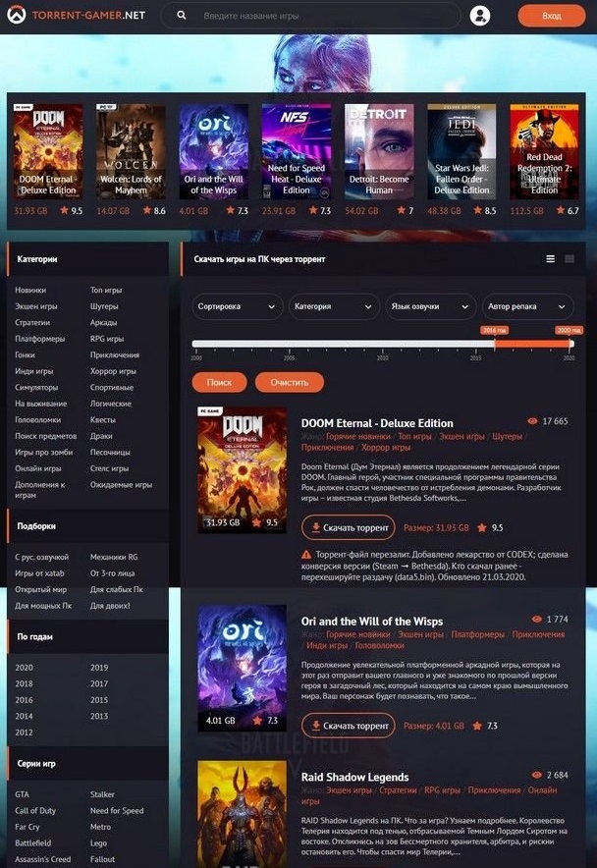
Task: Click the search magnifier icon
Action: pyautogui.click(x=182, y=16)
